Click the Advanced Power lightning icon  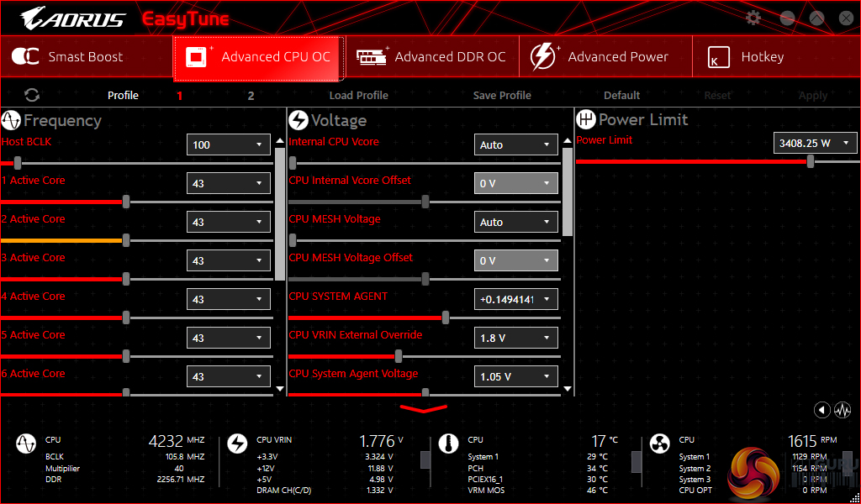[x=544, y=56]
